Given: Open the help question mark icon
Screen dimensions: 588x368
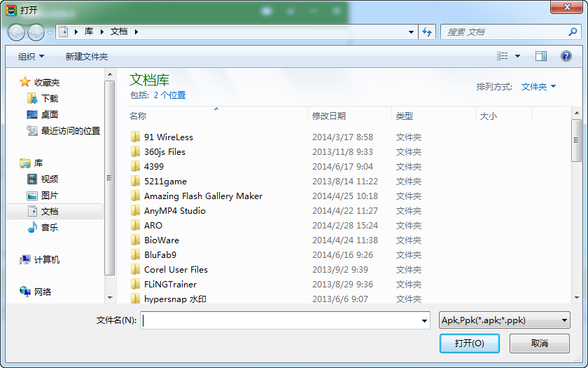Looking at the screenshot, I should pos(566,56).
